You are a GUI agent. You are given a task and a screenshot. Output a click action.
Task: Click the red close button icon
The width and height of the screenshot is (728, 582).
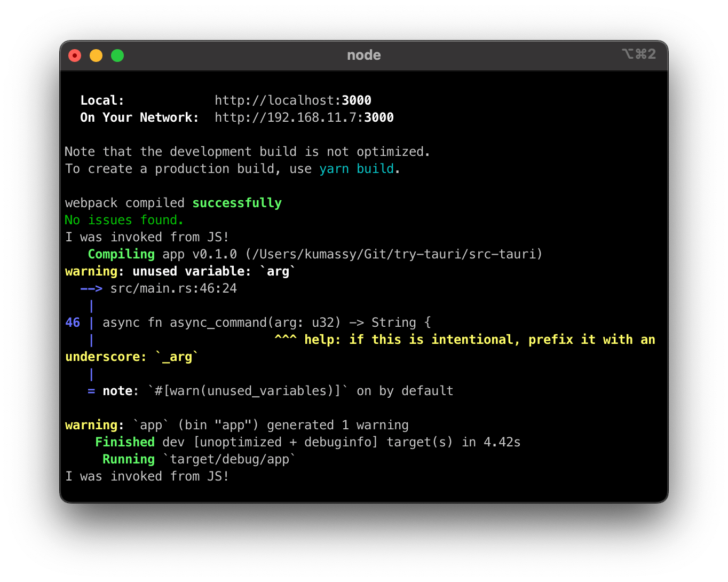75,55
